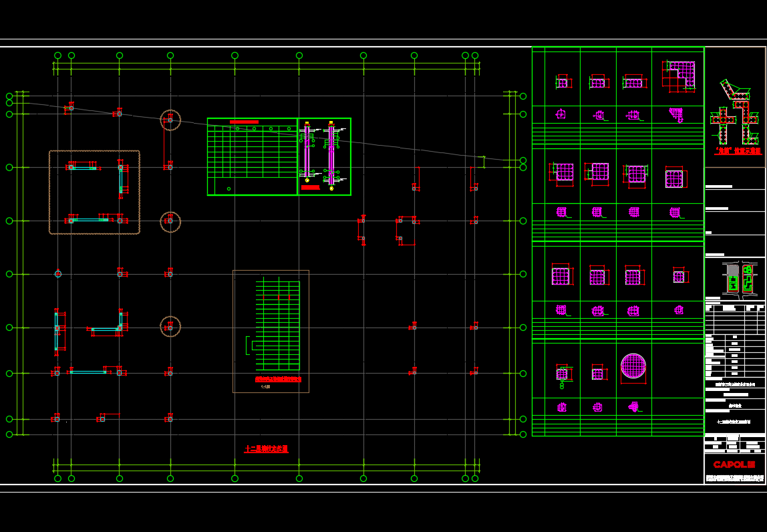
Task: Select the red caption under the ladder-like detail
Action: [x=279, y=380]
